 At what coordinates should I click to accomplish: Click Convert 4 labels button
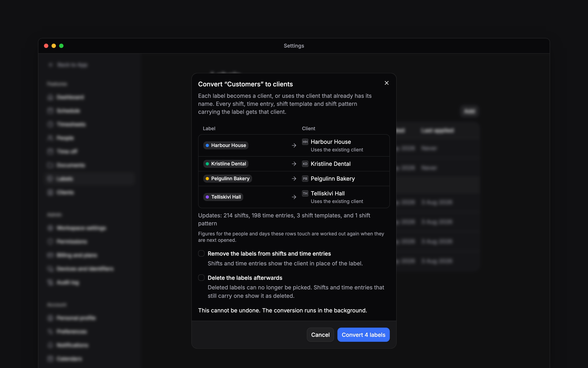pos(363,335)
